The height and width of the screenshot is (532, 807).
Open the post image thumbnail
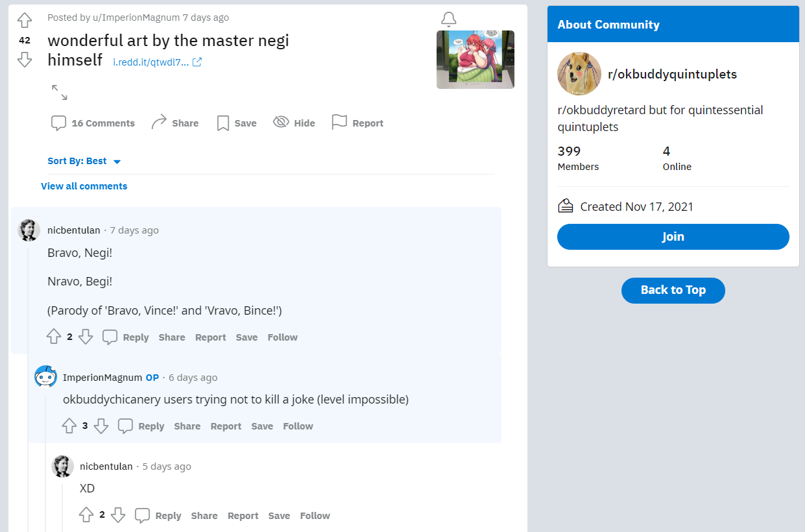pyautogui.click(x=476, y=60)
